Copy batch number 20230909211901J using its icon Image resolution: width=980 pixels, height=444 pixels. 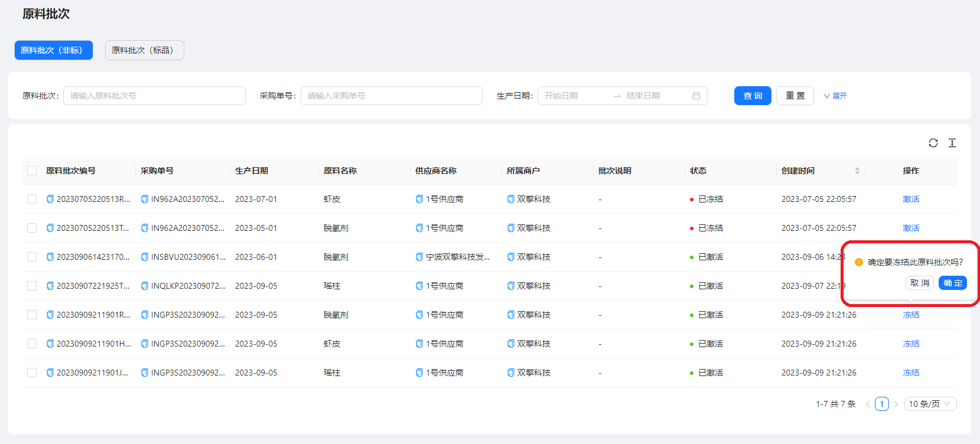[x=50, y=373]
